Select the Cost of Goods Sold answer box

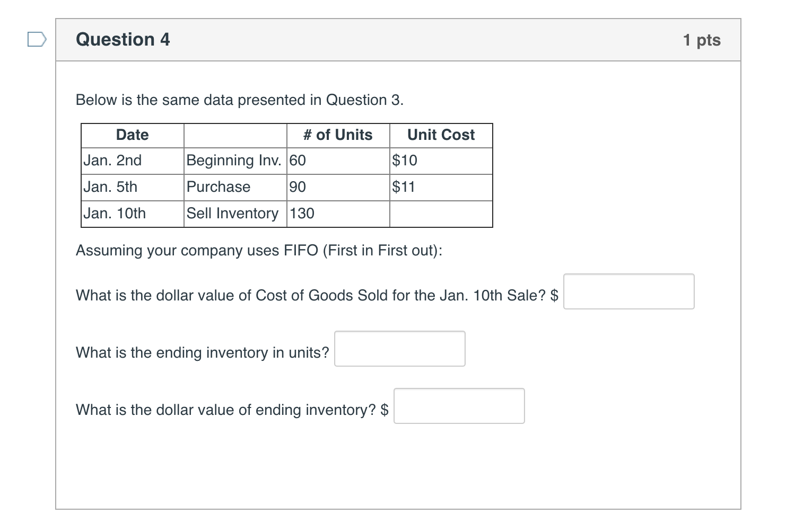click(628, 291)
